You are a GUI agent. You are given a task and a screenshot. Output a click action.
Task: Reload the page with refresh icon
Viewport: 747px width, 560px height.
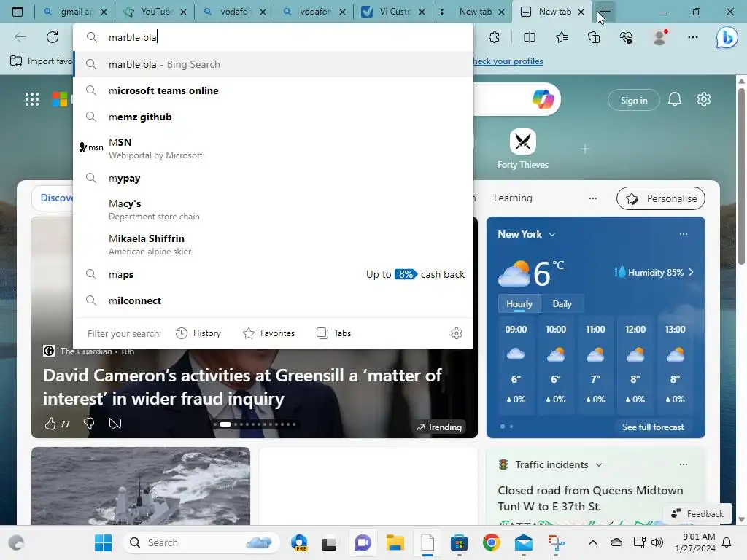[53, 37]
